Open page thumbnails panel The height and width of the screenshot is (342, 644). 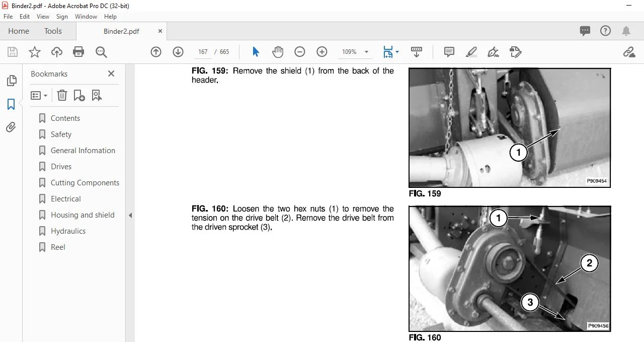click(x=11, y=81)
